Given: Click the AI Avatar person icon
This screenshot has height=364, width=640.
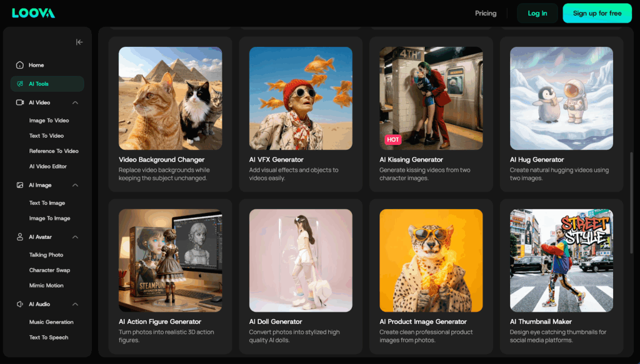Looking at the screenshot, I should pos(20,237).
